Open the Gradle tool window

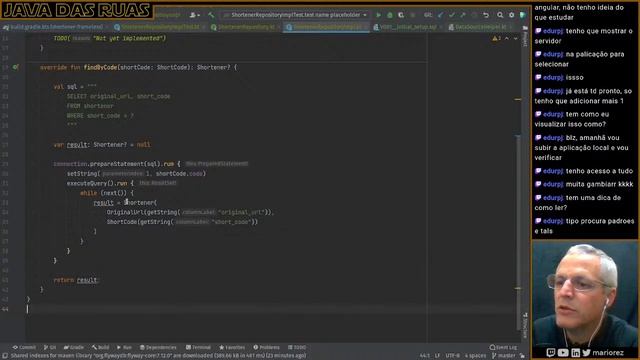(73, 347)
